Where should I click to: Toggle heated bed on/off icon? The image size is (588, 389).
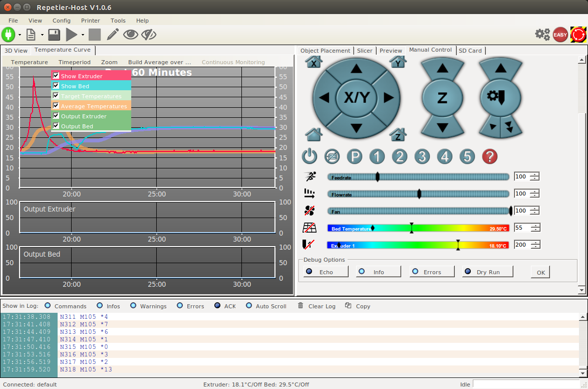310,228
